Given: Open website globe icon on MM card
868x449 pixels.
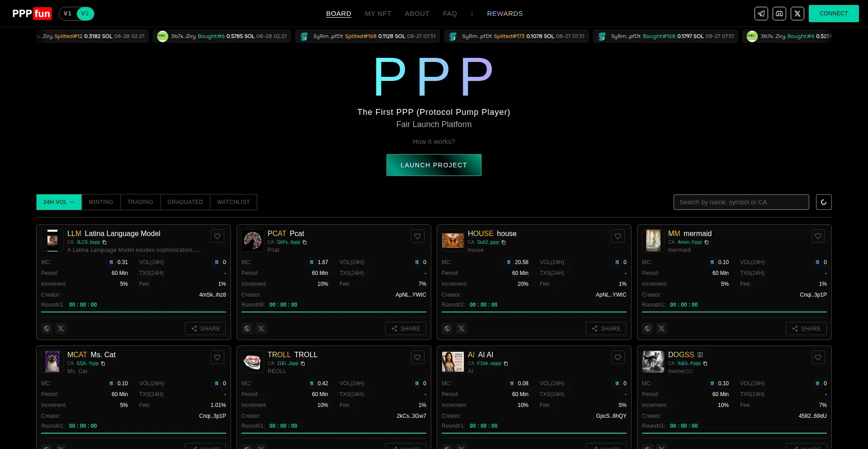Looking at the screenshot, I should click(648, 329).
